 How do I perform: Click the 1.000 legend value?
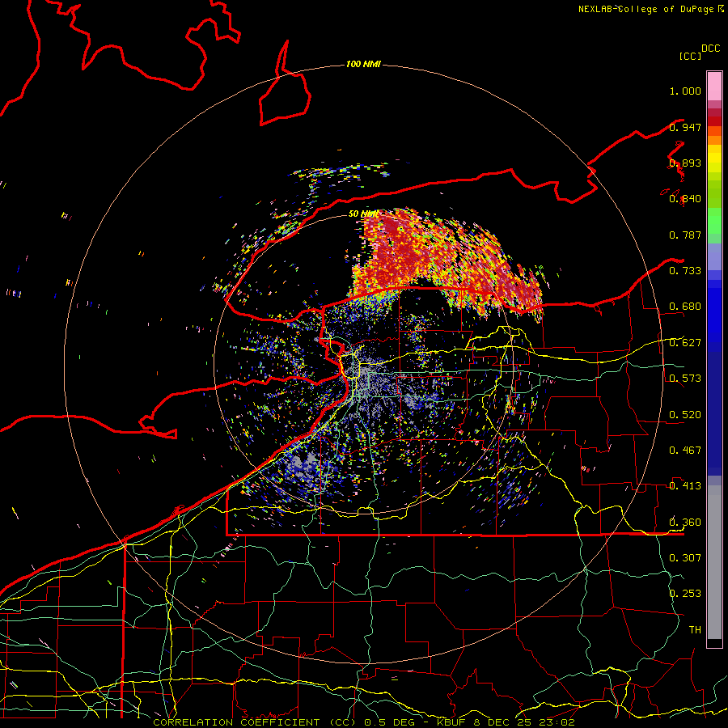tap(685, 91)
